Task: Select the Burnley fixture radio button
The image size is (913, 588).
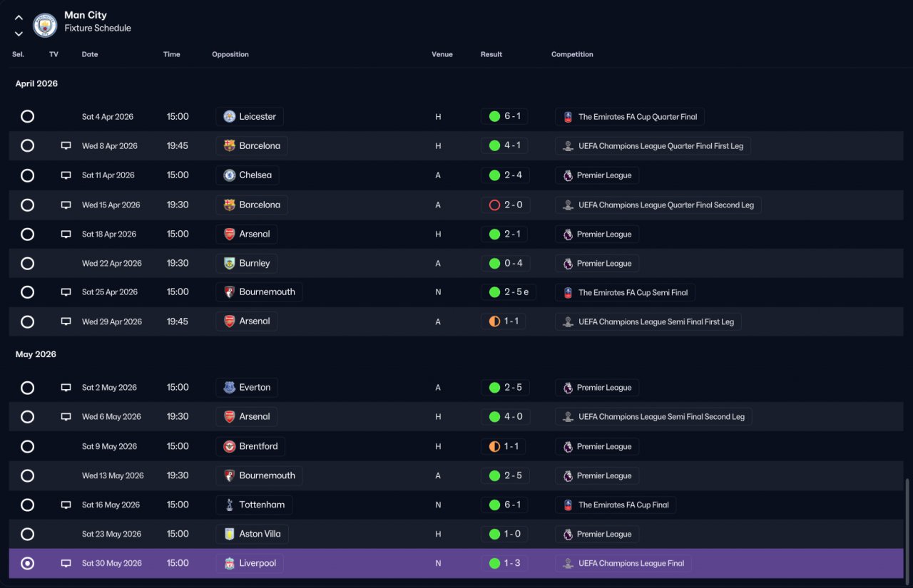Action: 27,263
